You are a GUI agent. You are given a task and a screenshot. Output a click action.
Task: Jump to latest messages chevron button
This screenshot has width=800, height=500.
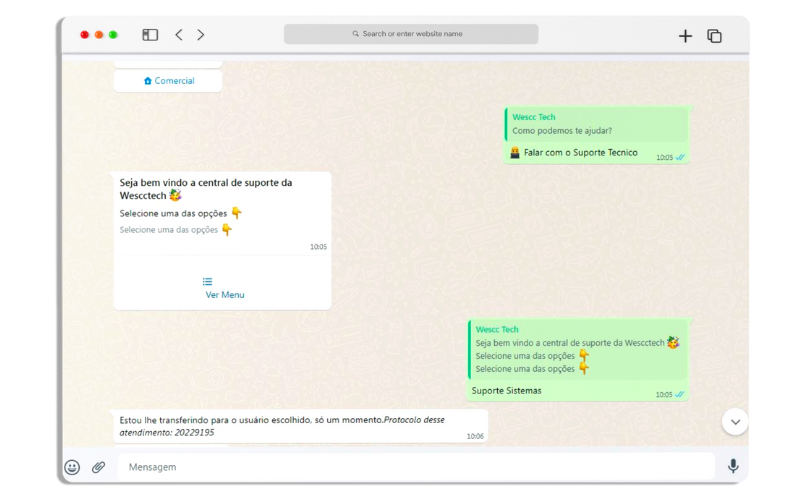click(735, 422)
